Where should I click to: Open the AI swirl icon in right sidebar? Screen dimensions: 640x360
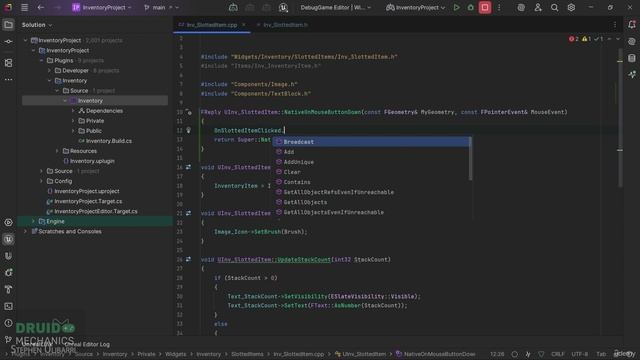pos(632,42)
